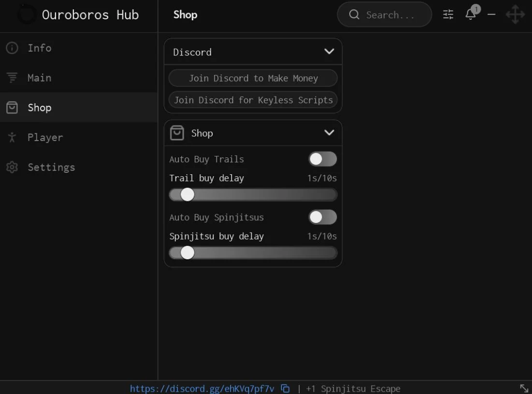Open the filter sliders icon in header

point(448,14)
